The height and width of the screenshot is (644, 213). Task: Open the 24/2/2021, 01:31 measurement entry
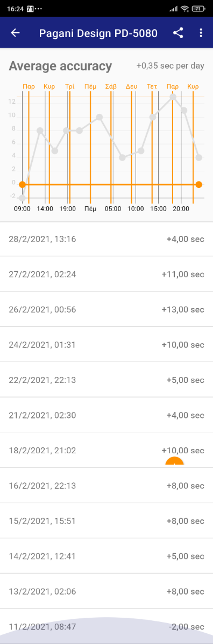pos(106,345)
